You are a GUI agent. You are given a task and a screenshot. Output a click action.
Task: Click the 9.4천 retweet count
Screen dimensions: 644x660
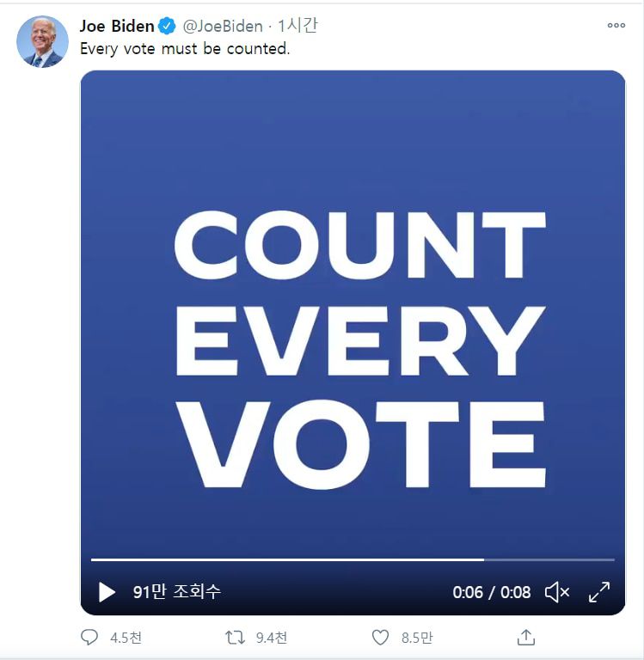tap(272, 638)
